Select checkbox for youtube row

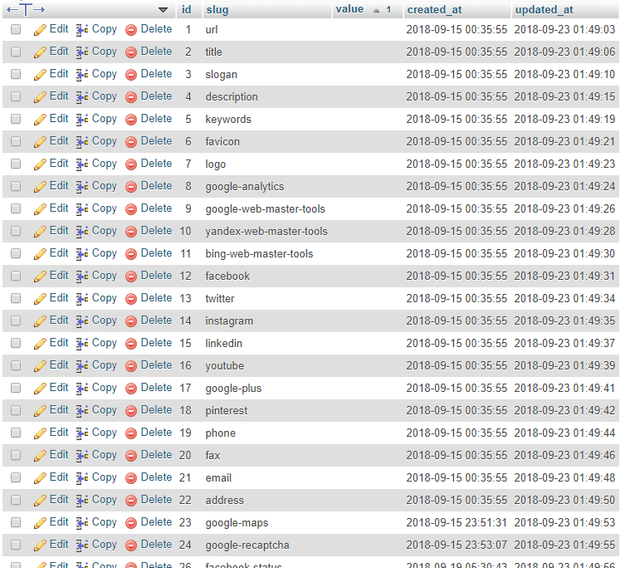(16, 365)
